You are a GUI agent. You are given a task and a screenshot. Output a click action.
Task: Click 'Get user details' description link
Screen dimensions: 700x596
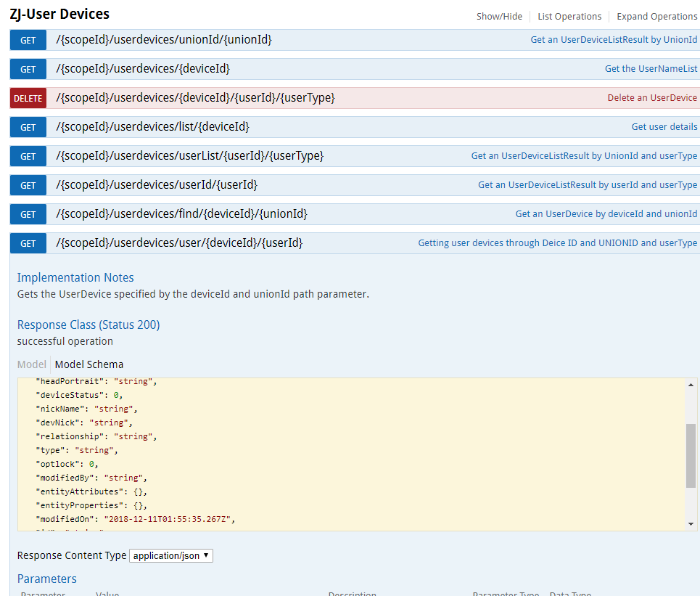(664, 127)
